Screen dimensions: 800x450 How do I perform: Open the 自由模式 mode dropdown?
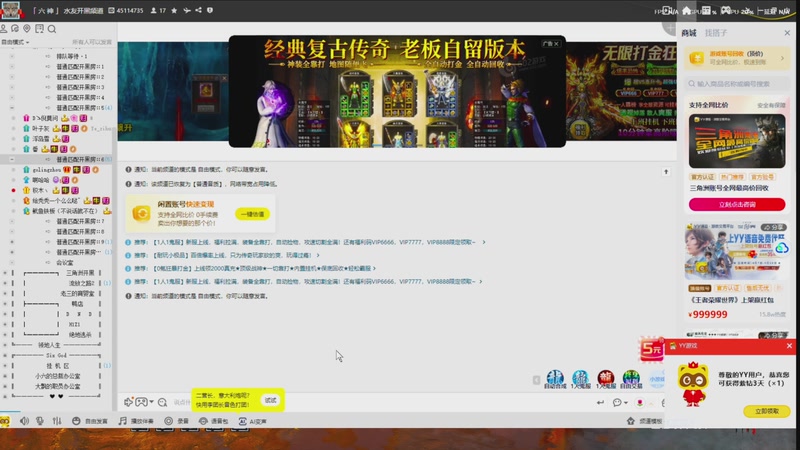[x=15, y=42]
